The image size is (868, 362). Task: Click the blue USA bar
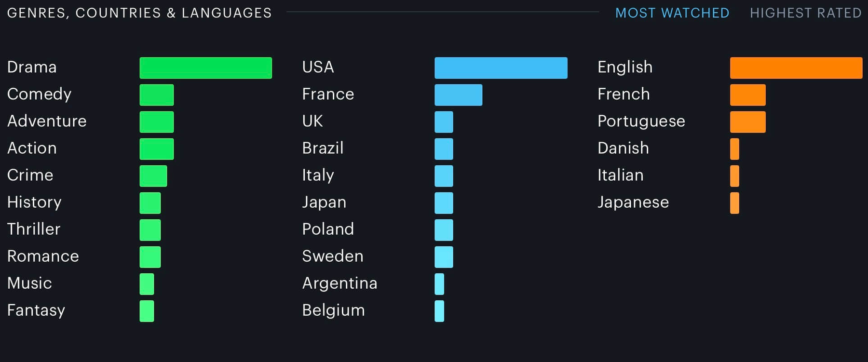pyautogui.click(x=501, y=68)
